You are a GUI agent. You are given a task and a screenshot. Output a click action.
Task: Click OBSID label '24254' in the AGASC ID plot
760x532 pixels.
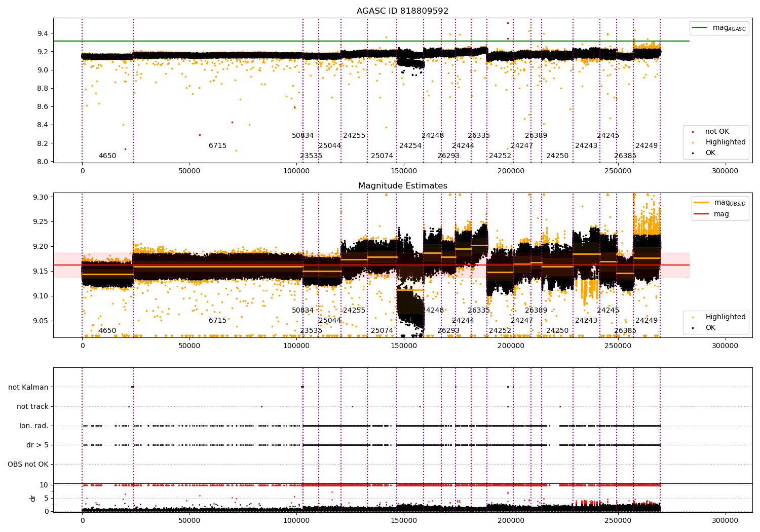[410, 146]
